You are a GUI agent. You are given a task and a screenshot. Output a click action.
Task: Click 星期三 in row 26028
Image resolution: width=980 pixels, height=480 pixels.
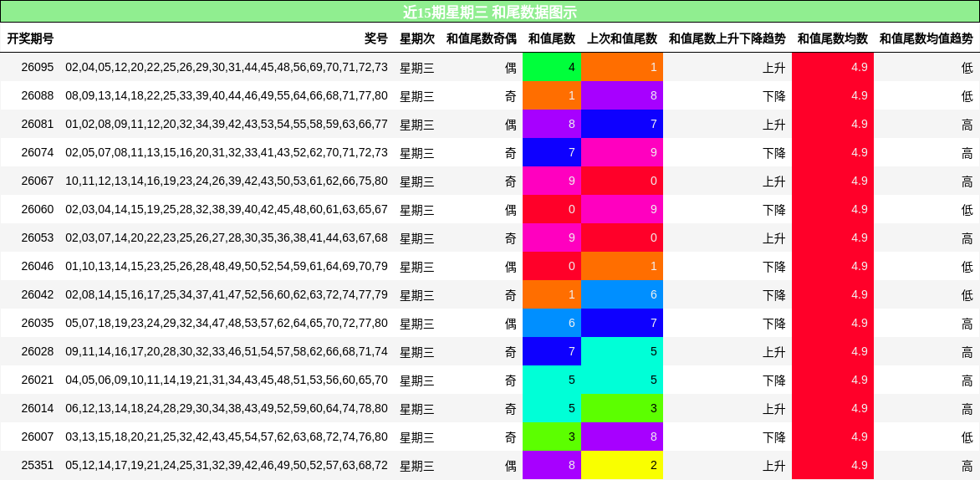tap(417, 352)
